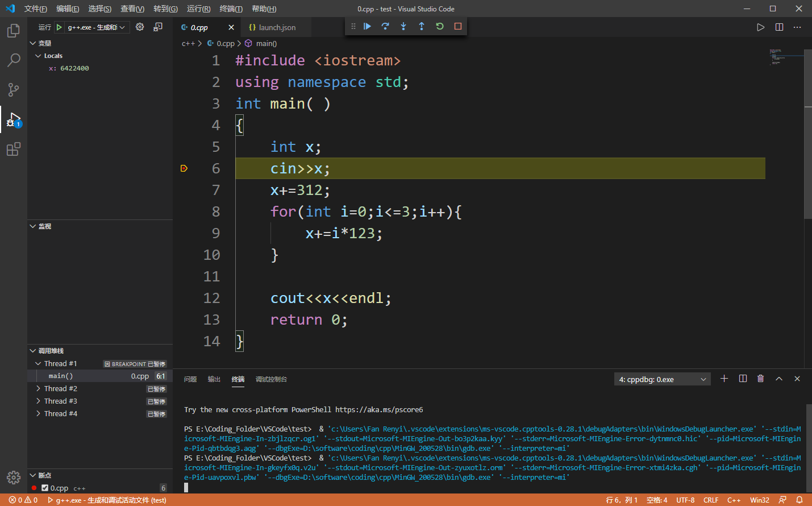Click the editor minimap

[785, 57]
